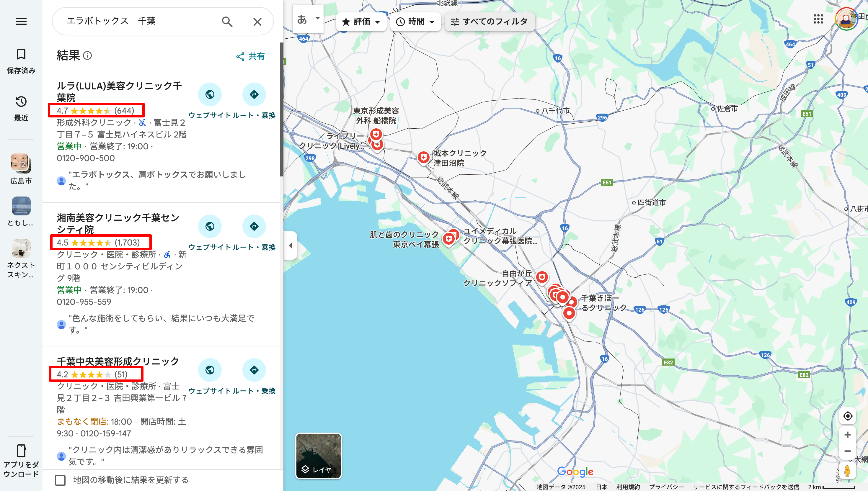Open the Google account avatar

click(846, 19)
